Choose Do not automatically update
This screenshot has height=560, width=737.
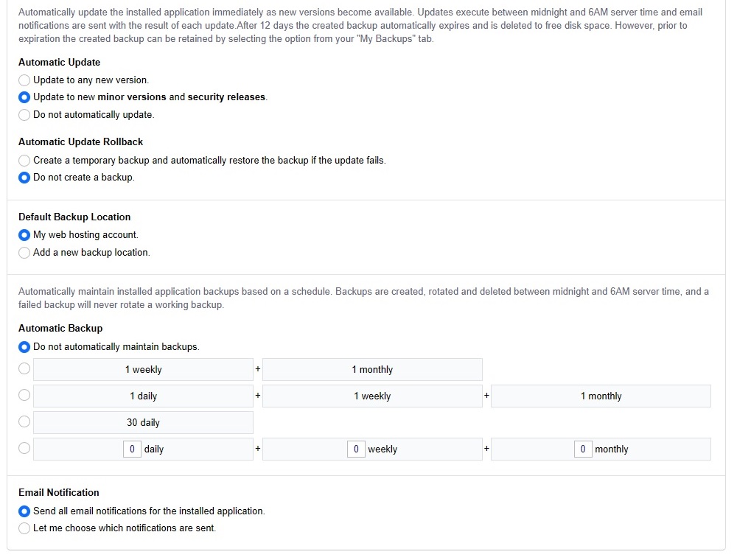click(24, 114)
